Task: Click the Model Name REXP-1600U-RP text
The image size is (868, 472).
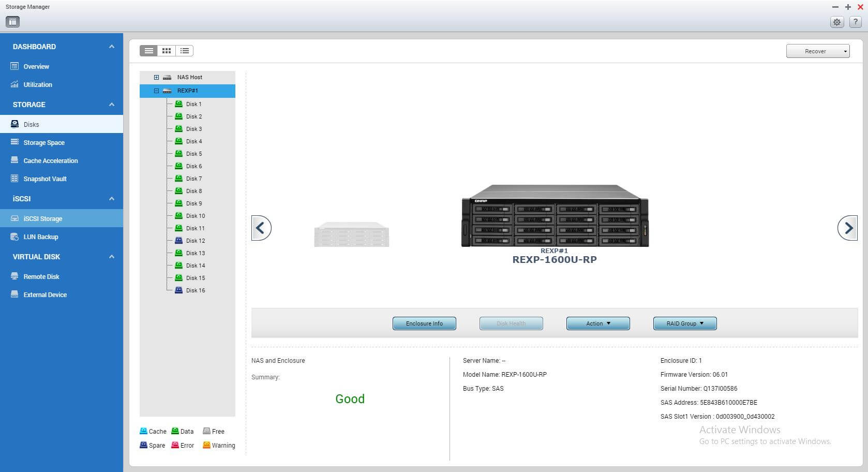Action: [505, 374]
